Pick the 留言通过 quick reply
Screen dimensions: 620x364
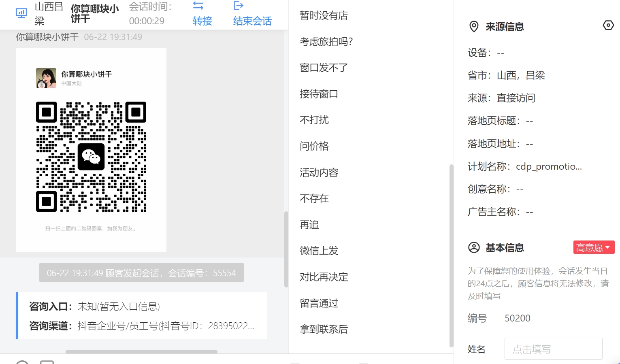click(319, 303)
